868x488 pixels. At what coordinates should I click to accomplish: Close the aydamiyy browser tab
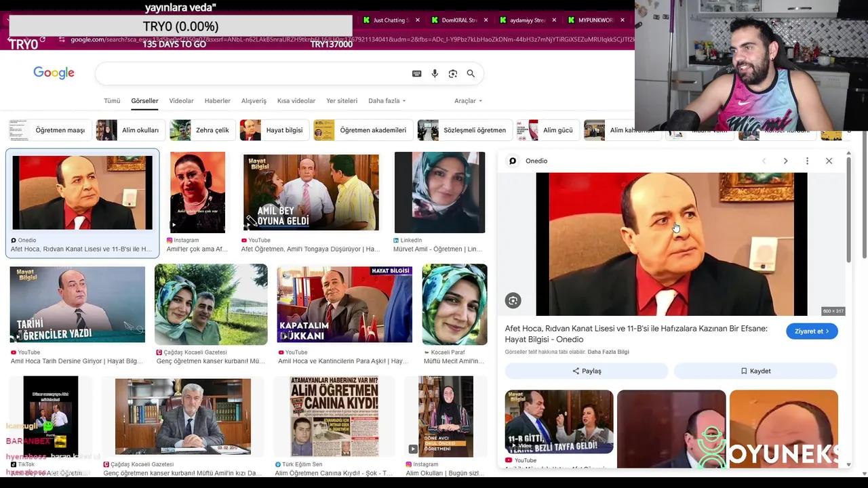click(554, 20)
